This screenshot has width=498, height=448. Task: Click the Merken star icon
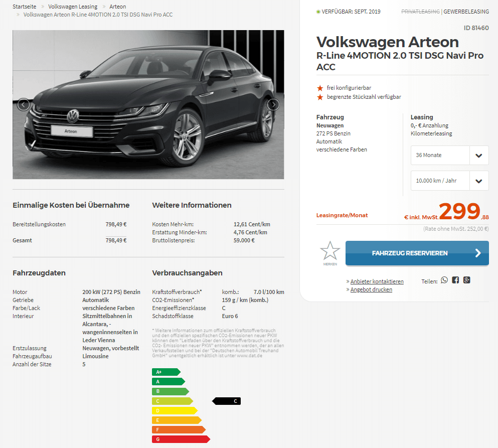[330, 251]
